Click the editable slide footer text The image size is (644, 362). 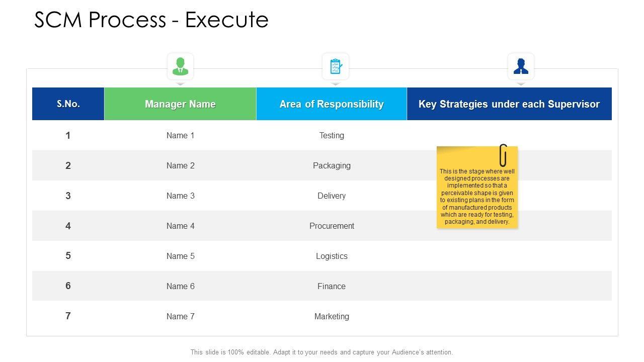(x=321, y=352)
